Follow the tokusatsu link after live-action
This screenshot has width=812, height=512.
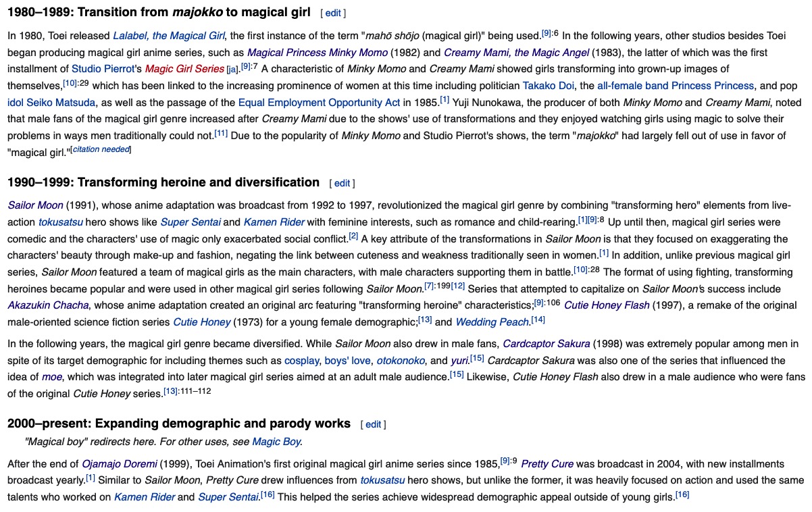(x=62, y=222)
